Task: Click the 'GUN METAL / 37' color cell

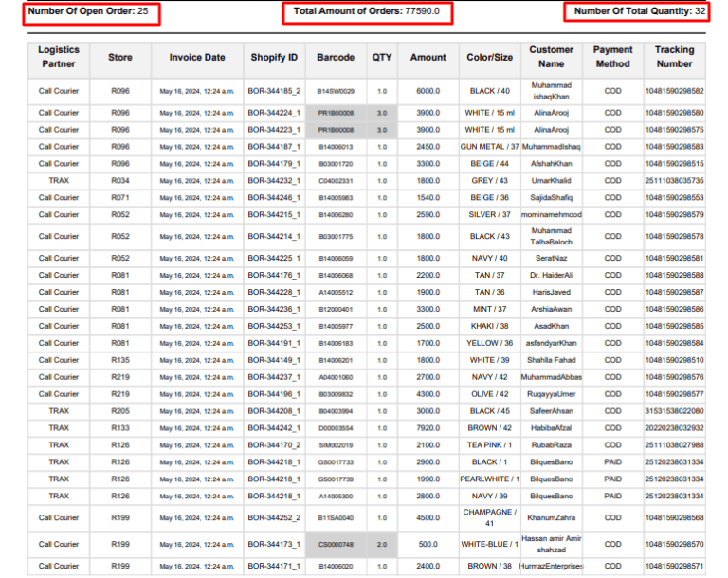Action: (490, 147)
